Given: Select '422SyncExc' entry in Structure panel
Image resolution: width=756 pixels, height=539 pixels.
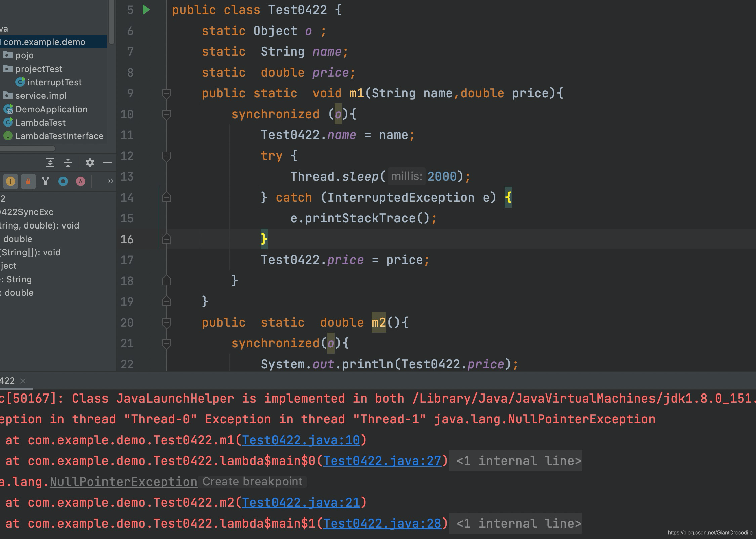Looking at the screenshot, I should click(x=27, y=212).
